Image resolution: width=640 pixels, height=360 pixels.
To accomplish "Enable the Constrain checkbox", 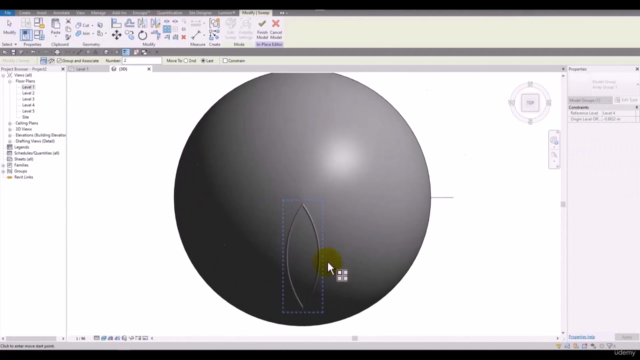I will coord(225,61).
